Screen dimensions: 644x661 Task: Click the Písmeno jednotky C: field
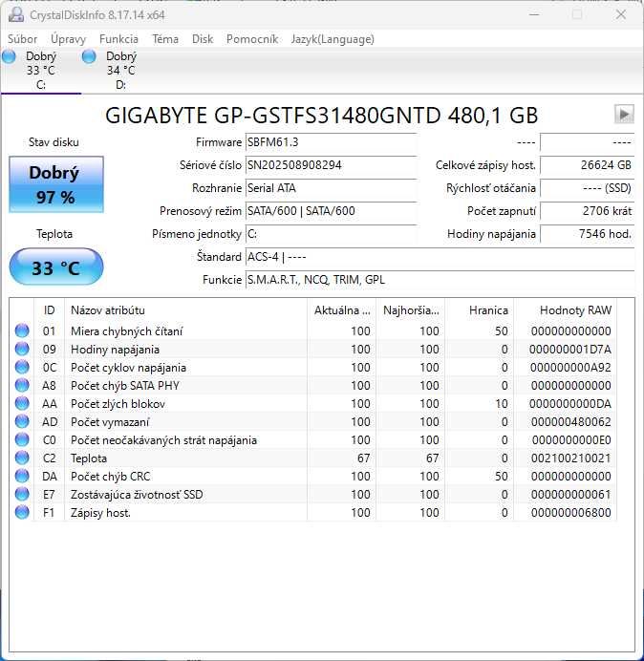(331, 234)
